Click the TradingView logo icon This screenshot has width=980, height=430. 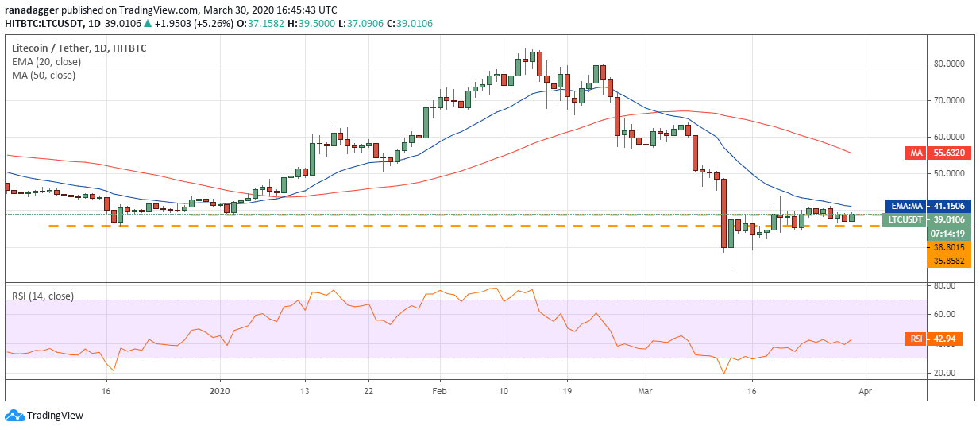(x=14, y=416)
